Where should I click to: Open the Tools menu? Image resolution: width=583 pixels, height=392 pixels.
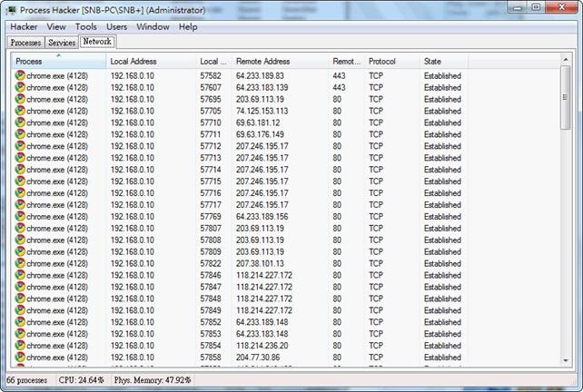click(x=86, y=27)
